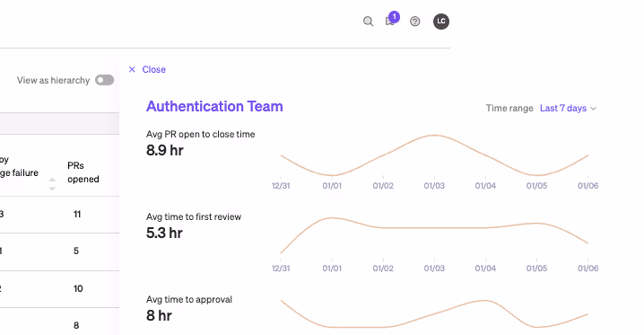Click the PRs opened column header

tap(83, 172)
